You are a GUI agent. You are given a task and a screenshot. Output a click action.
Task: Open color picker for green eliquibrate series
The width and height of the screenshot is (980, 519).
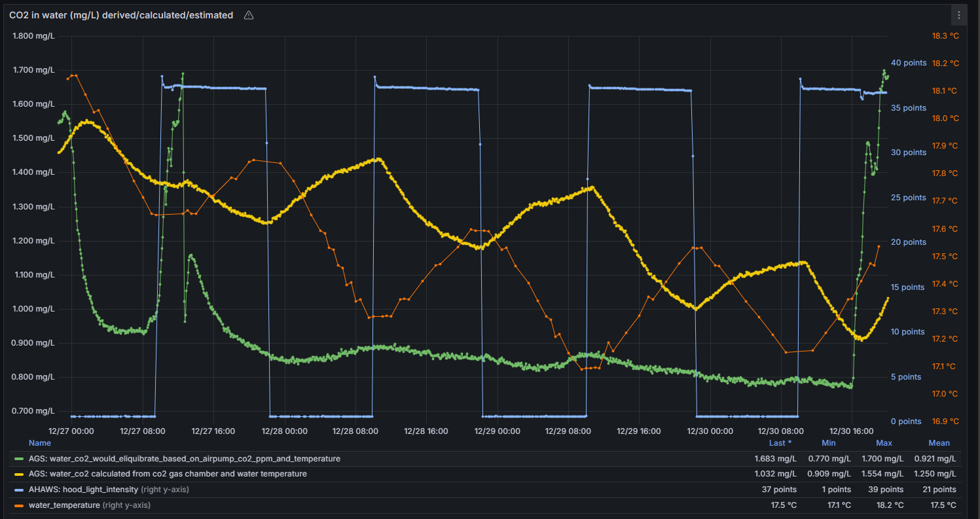18,459
